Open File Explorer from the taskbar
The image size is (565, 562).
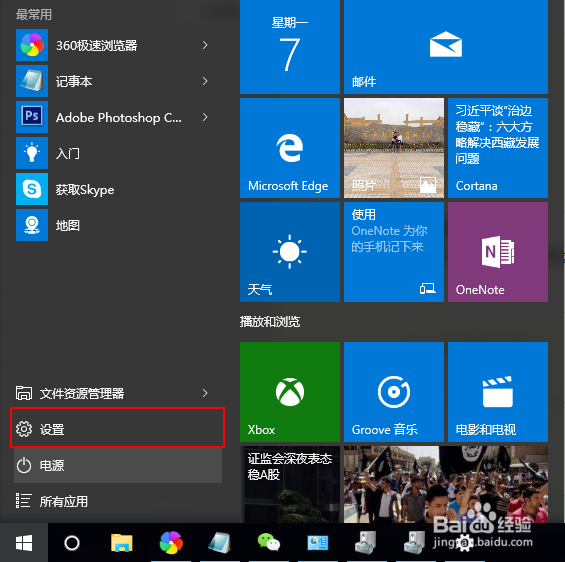click(x=122, y=543)
